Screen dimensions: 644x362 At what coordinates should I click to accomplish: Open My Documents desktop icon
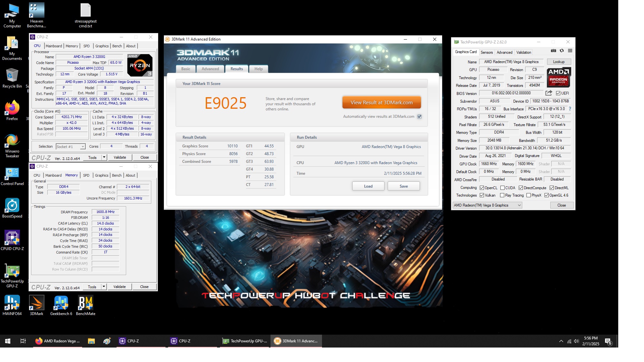click(12, 48)
